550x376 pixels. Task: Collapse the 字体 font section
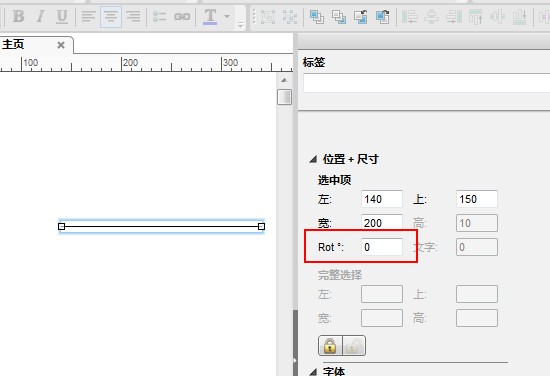coord(313,371)
